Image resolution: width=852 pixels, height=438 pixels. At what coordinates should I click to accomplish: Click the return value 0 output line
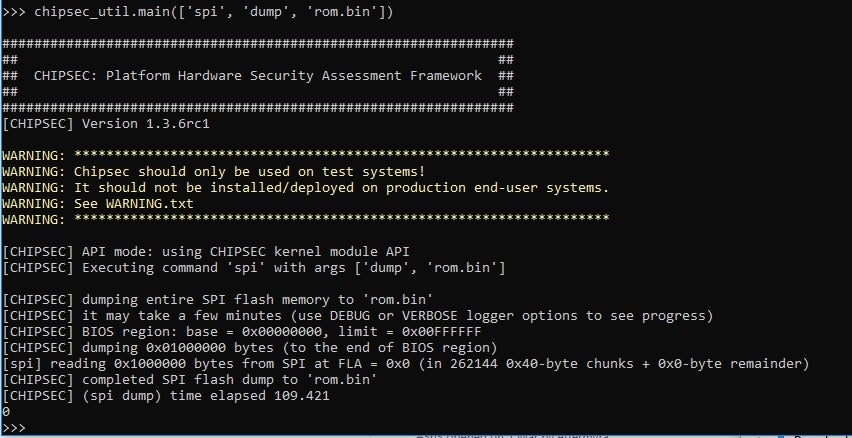point(6,411)
